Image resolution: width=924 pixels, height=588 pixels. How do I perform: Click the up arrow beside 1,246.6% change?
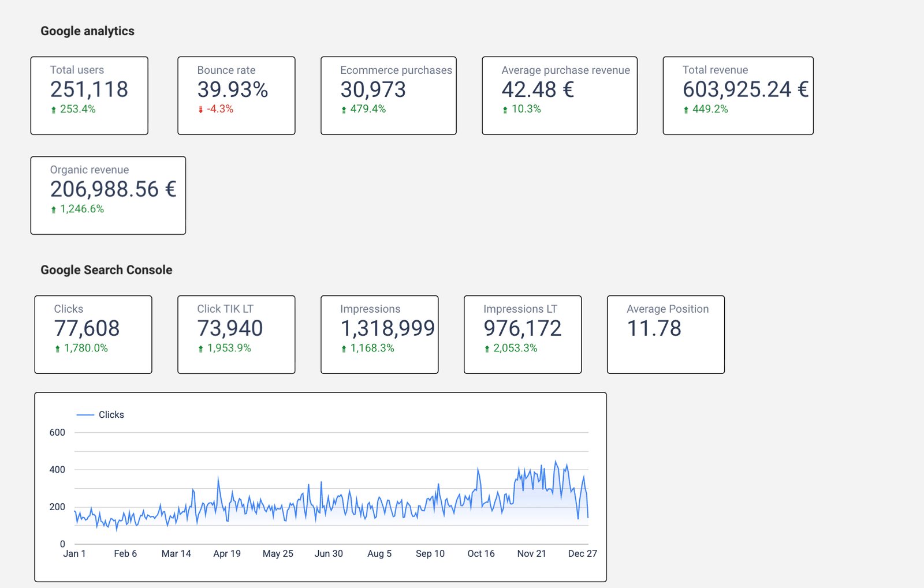pos(54,209)
